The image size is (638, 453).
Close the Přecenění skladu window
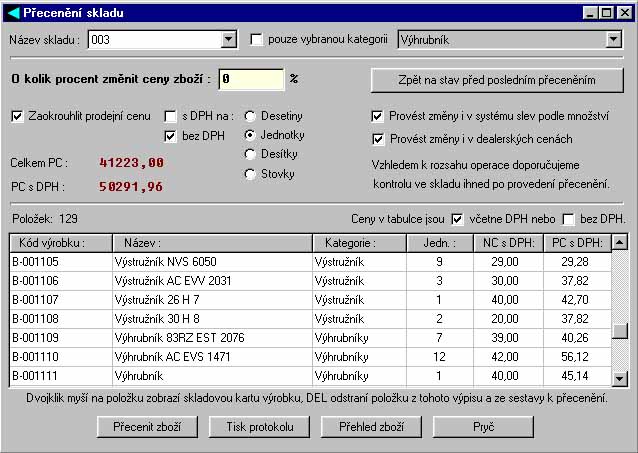click(625, 13)
